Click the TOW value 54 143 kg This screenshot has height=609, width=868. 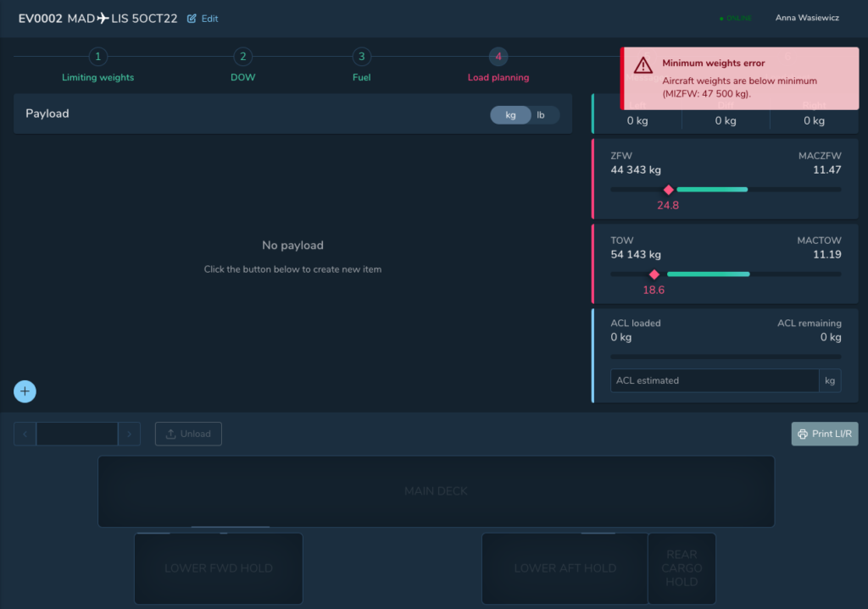click(636, 254)
